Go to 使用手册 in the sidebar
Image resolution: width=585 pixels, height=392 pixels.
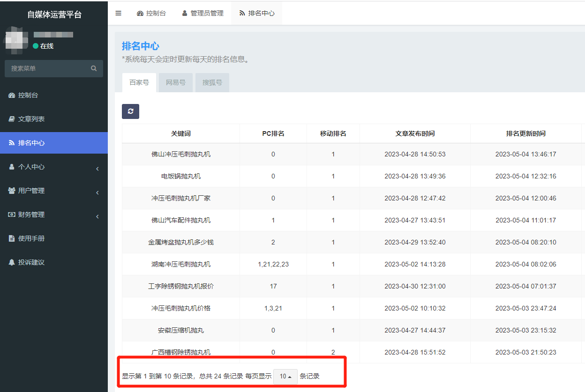(31, 238)
